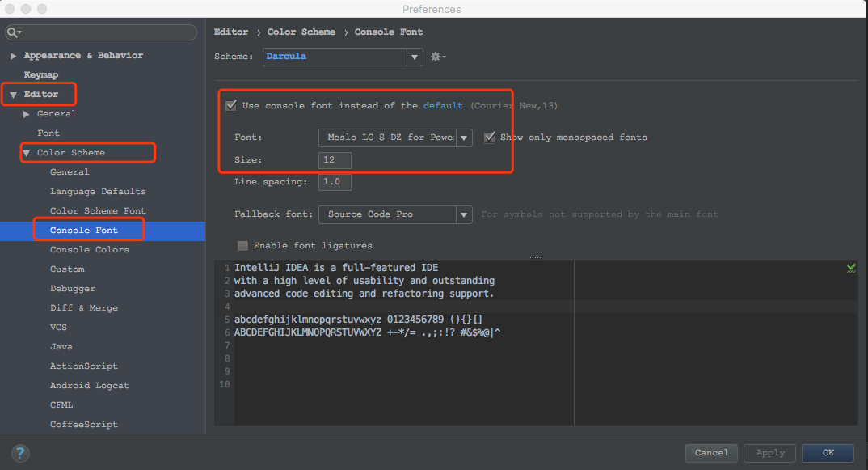Image resolution: width=868 pixels, height=470 pixels.
Task: Toggle Show only monospaced fonts
Action: 489,137
